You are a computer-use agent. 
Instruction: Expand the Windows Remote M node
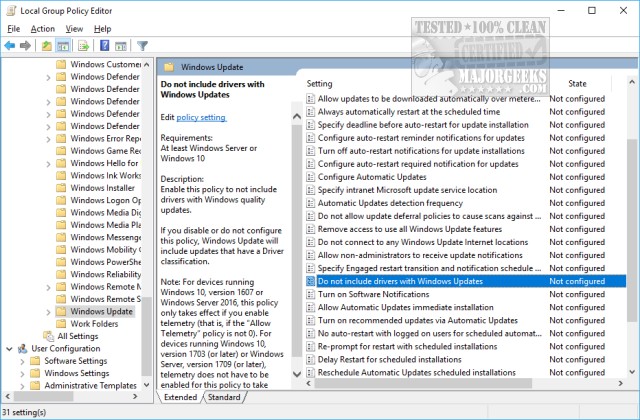point(48,287)
